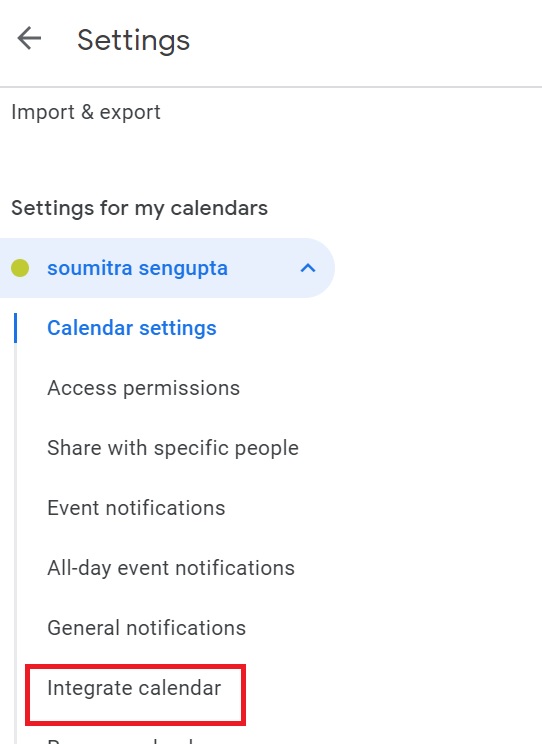The image size is (542, 744).
Task: Click the Settings page title
Action: pyautogui.click(x=133, y=40)
